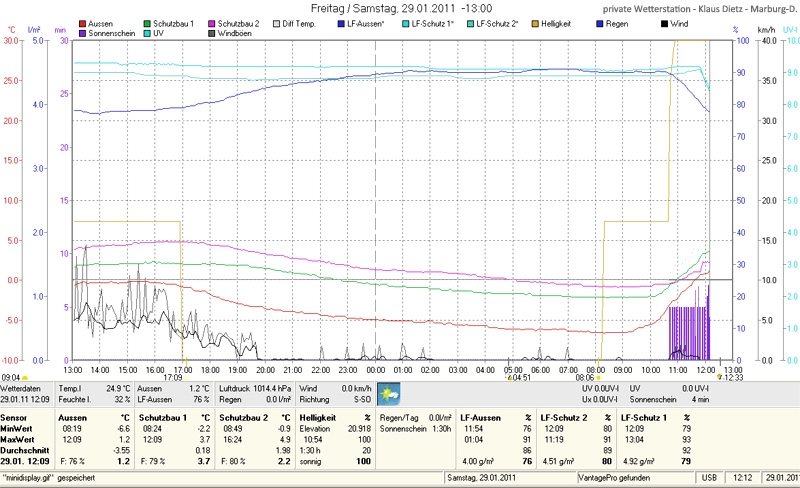Click the magenta Schutzbau 2 legend square

pos(212,22)
